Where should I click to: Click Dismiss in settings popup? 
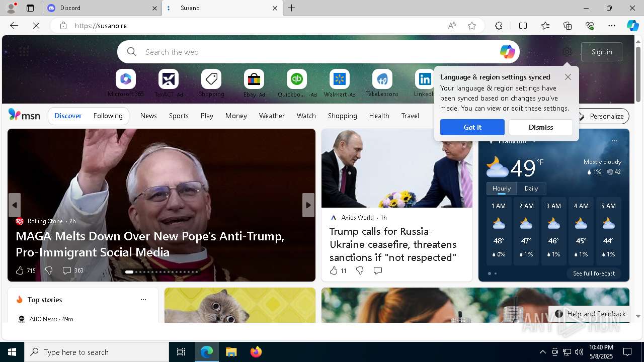(541, 127)
